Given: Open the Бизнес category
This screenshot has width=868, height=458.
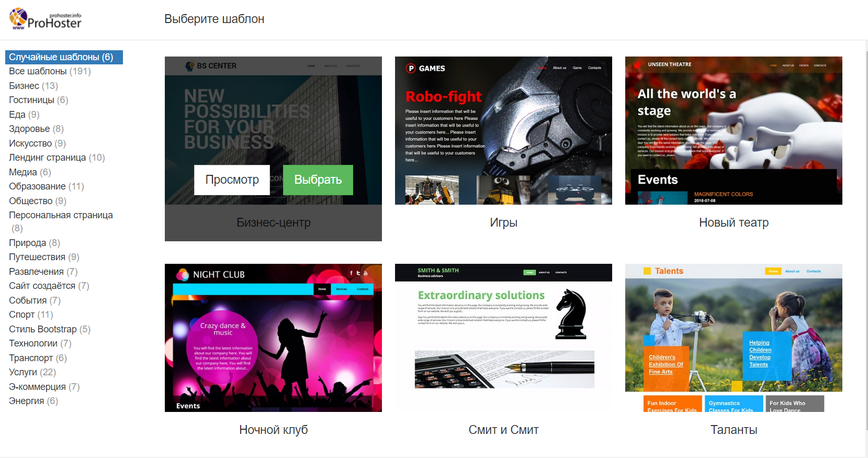Looking at the screenshot, I should pos(33,86).
